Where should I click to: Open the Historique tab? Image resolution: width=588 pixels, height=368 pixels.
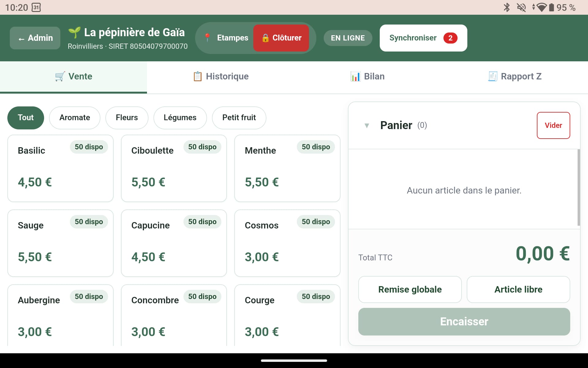(x=221, y=77)
